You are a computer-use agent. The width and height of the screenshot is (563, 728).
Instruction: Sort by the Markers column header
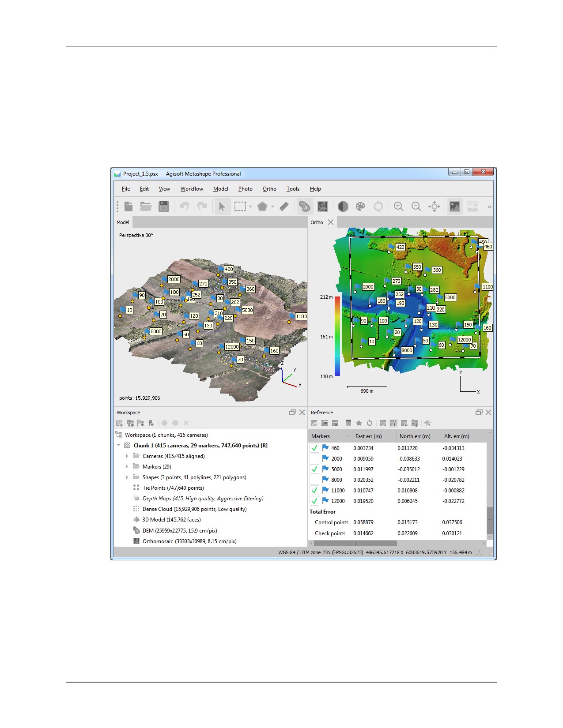pos(330,436)
